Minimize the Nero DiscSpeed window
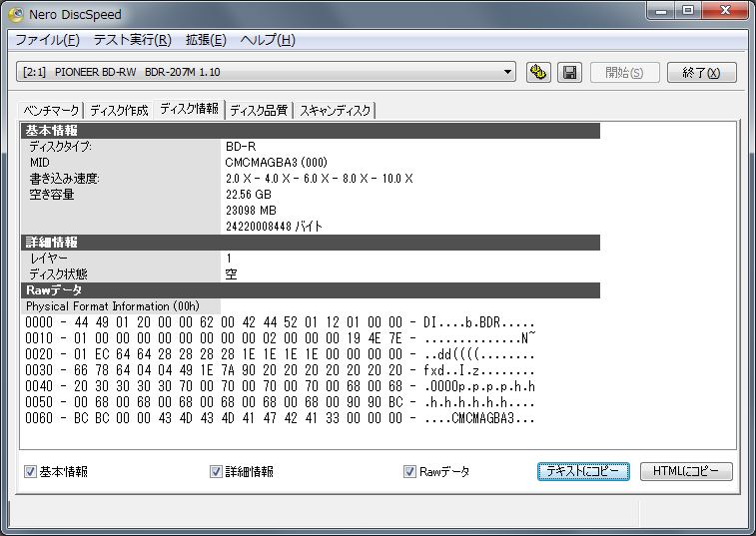Image resolution: width=756 pixels, height=536 pixels. coord(660,11)
